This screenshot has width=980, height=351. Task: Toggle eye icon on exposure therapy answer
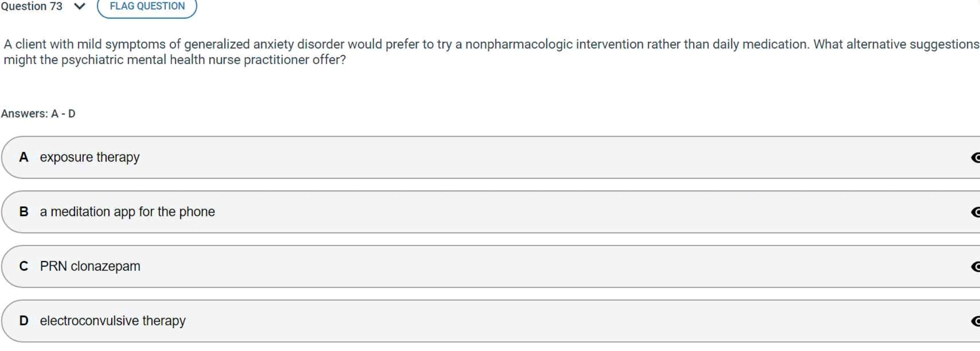(x=975, y=158)
